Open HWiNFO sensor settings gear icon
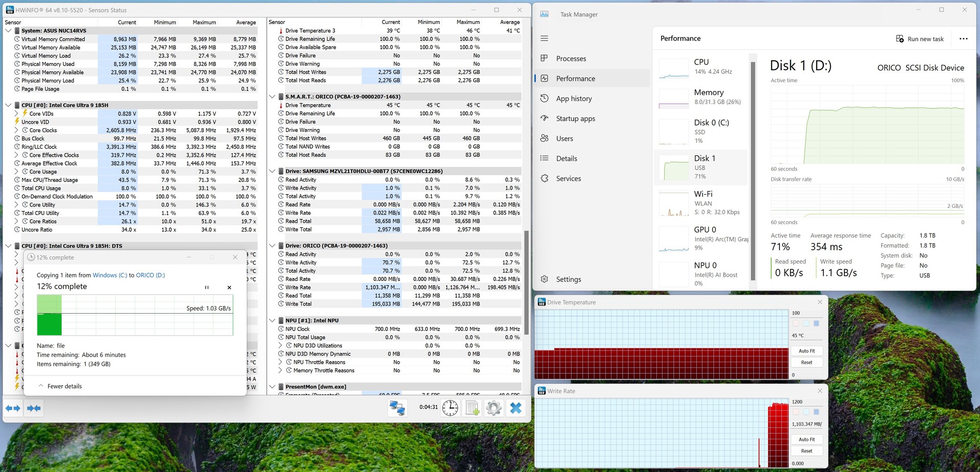 [x=494, y=408]
